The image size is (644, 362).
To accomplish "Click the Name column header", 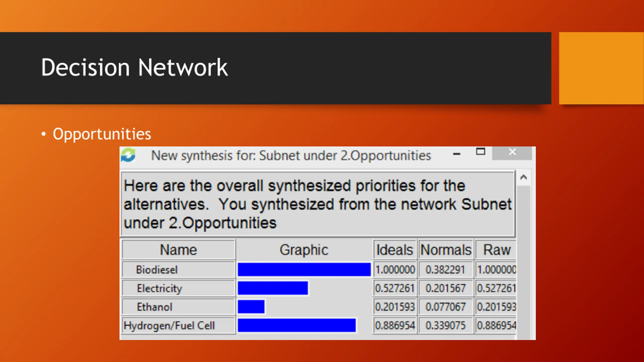I will [x=178, y=250].
